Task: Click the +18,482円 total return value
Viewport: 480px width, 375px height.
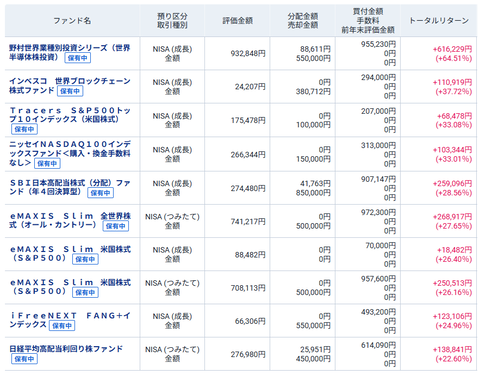Action: (x=454, y=250)
